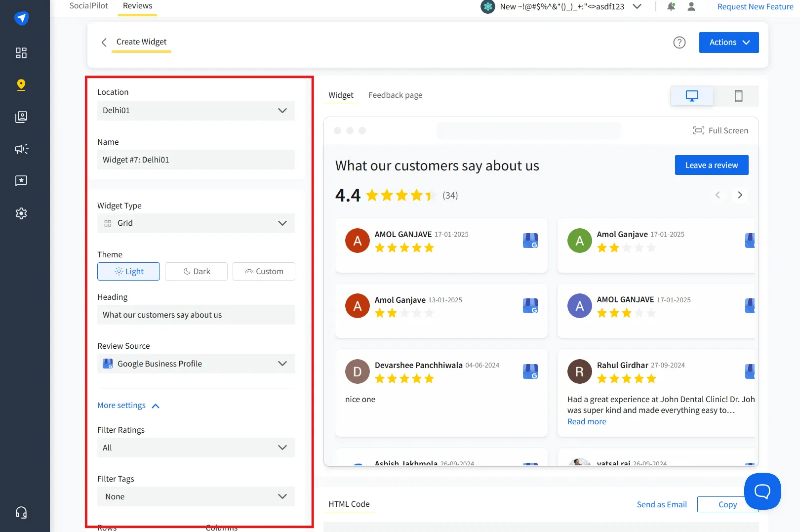Select the location pin icon in sidebar
The height and width of the screenshot is (532, 800).
(21, 84)
